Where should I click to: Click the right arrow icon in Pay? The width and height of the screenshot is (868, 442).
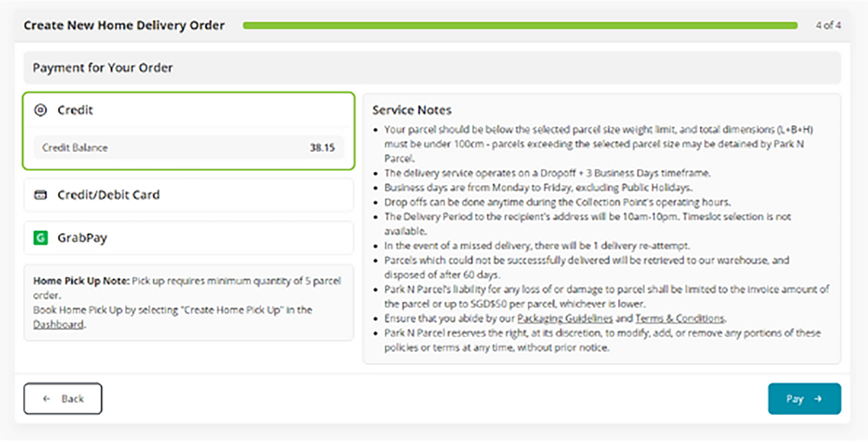(818, 399)
